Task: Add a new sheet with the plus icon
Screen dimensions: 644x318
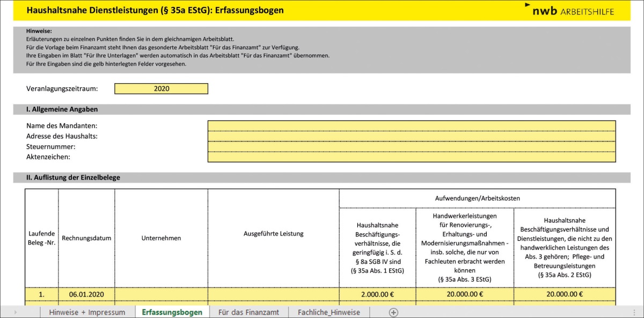Action: coord(393,312)
